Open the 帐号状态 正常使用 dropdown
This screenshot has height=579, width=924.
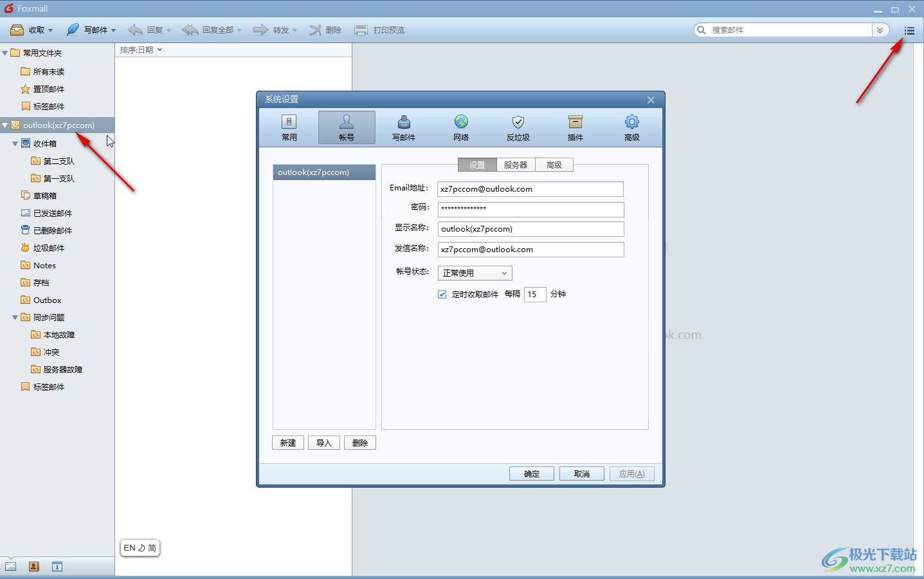[x=475, y=273]
